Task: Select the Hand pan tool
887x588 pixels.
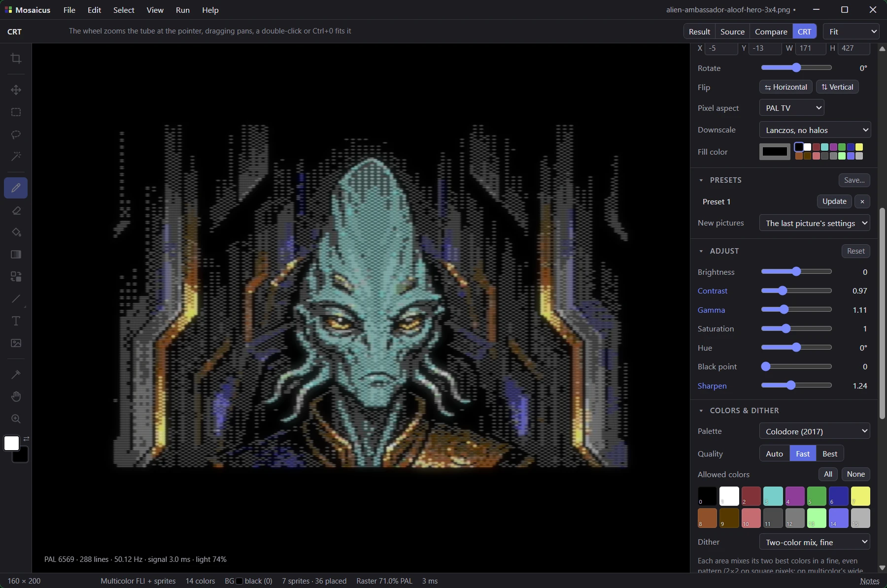Action: 16,396
